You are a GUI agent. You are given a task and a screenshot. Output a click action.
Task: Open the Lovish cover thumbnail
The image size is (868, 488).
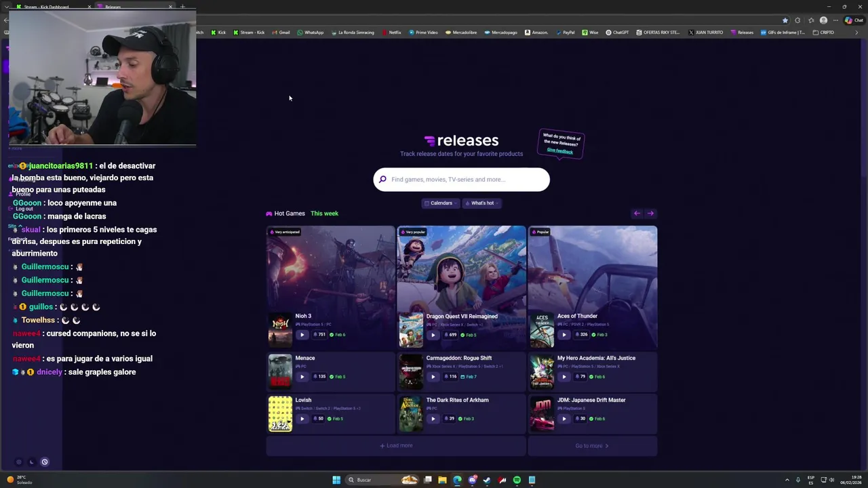(280, 414)
